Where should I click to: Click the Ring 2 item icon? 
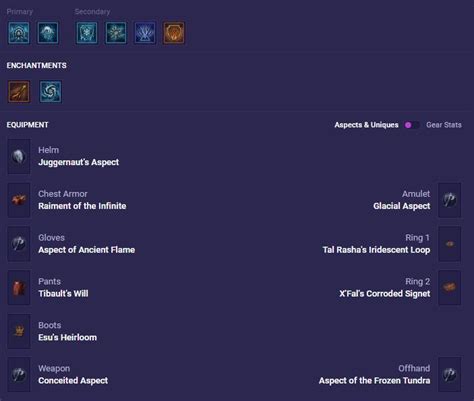click(449, 287)
